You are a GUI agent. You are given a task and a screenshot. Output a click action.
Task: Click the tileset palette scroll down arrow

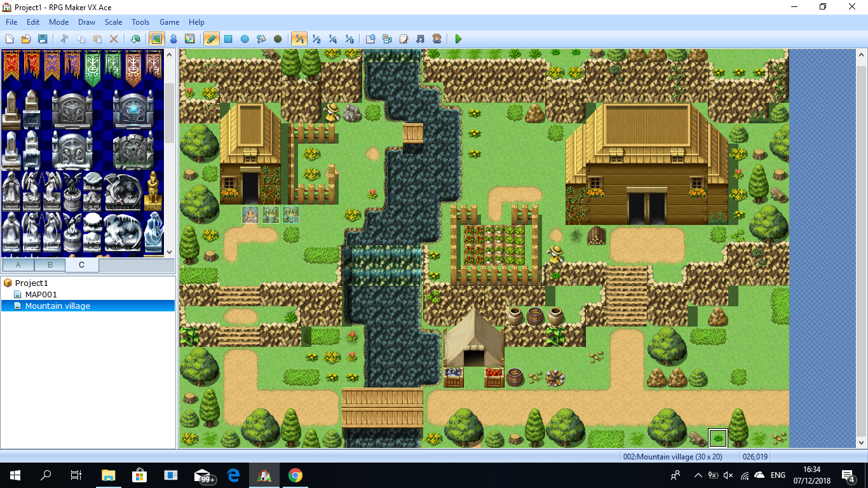tap(170, 252)
